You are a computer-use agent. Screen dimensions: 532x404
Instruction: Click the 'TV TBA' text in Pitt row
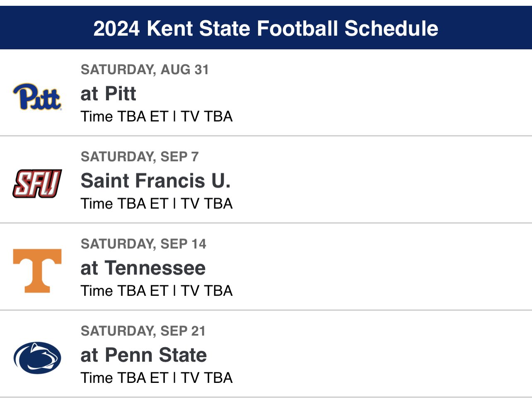pyautogui.click(x=207, y=116)
